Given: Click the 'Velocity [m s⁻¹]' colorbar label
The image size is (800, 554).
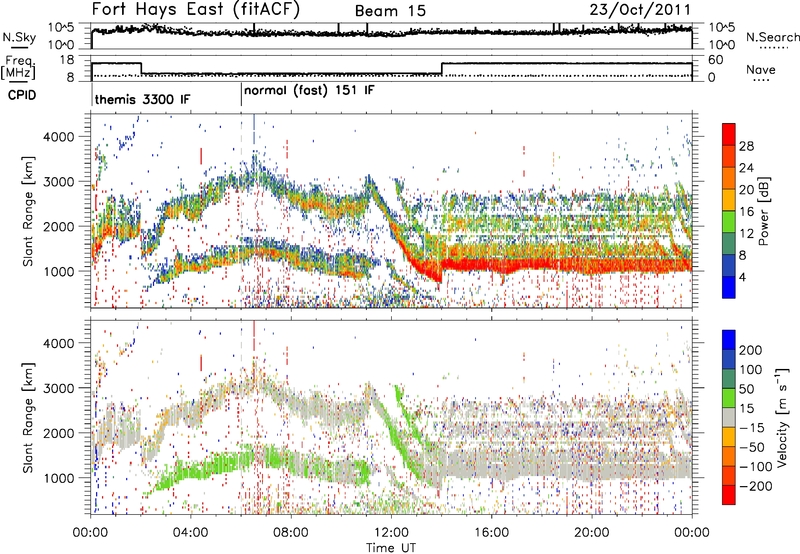Looking at the screenshot, I should pos(782,417).
